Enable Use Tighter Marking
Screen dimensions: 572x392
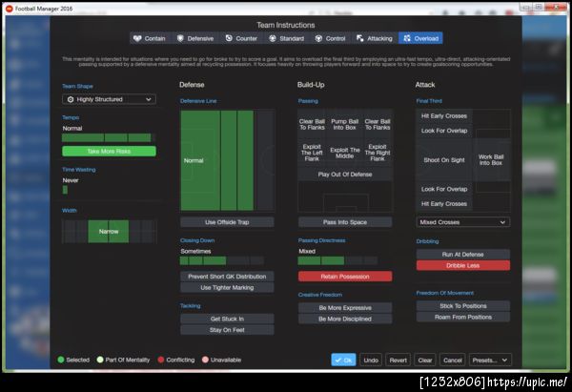pos(227,288)
